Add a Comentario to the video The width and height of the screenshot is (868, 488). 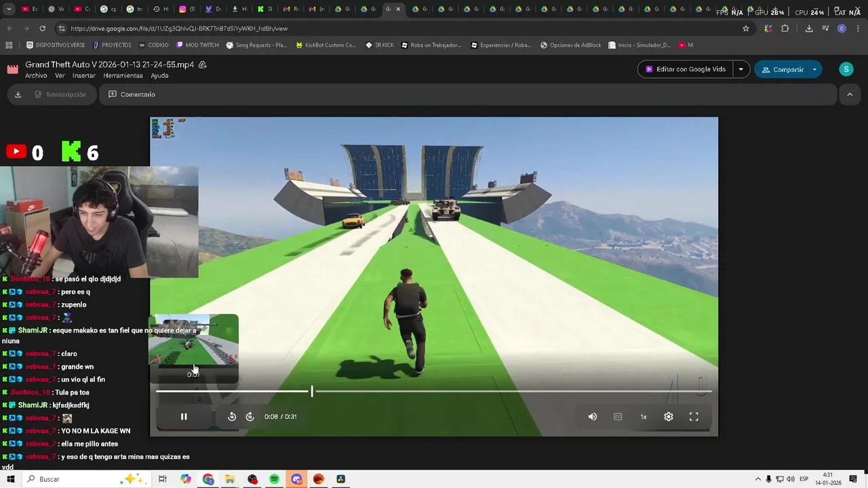tap(132, 94)
